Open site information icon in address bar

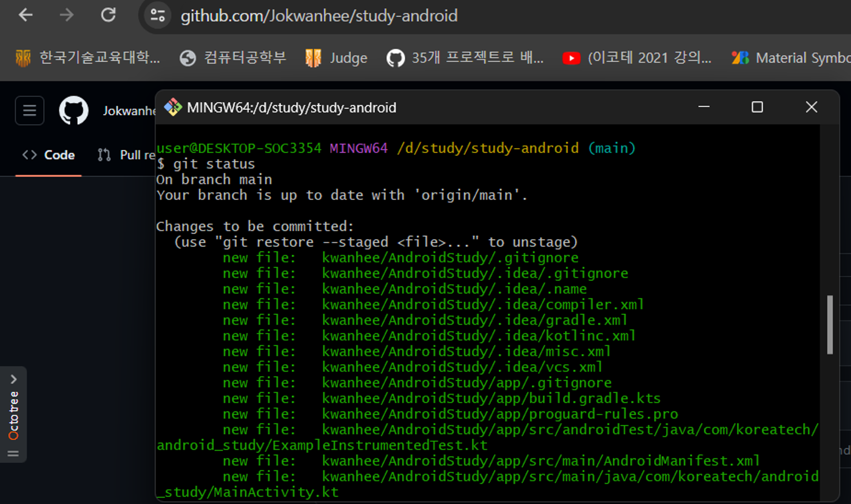pyautogui.click(x=157, y=16)
